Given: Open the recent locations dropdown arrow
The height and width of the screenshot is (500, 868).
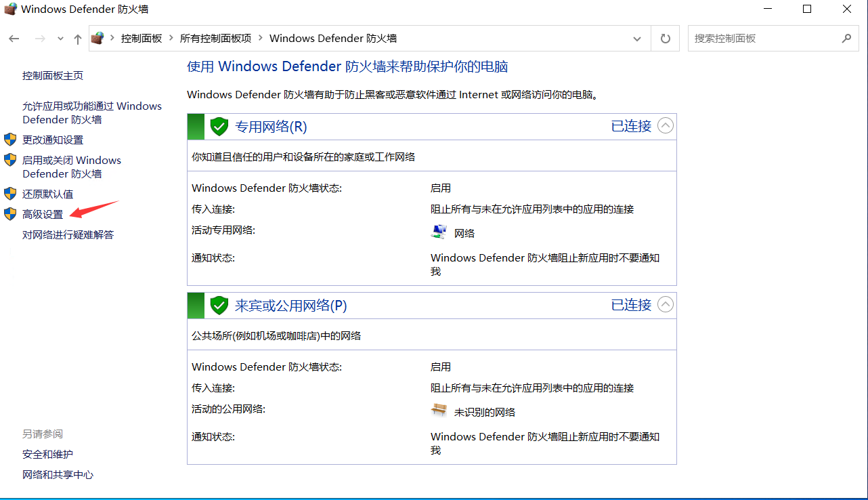Looking at the screenshot, I should click(60, 39).
